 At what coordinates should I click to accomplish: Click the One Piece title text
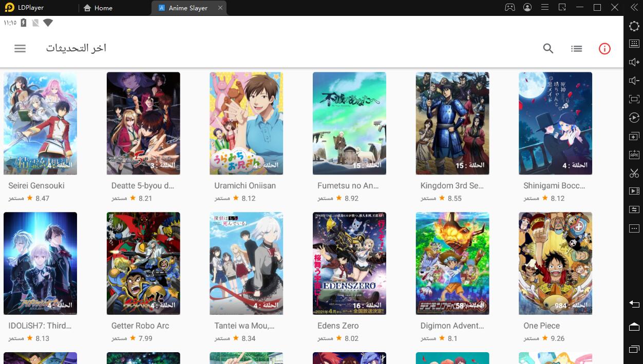click(x=541, y=325)
